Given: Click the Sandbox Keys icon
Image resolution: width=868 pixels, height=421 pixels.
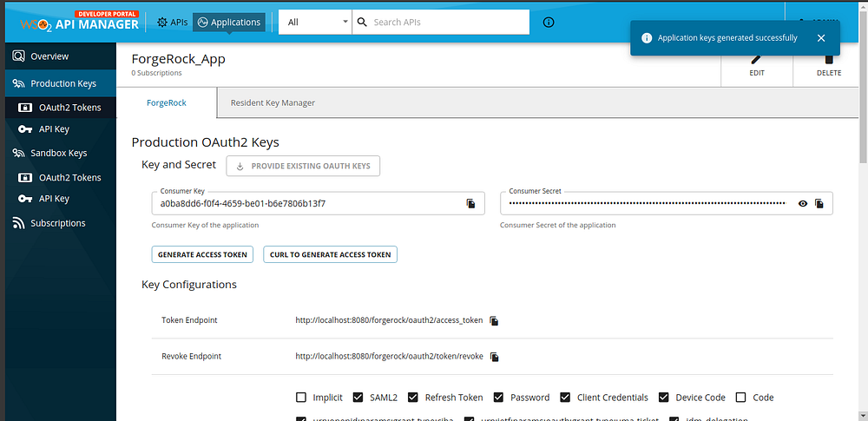Looking at the screenshot, I should click(x=18, y=153).
